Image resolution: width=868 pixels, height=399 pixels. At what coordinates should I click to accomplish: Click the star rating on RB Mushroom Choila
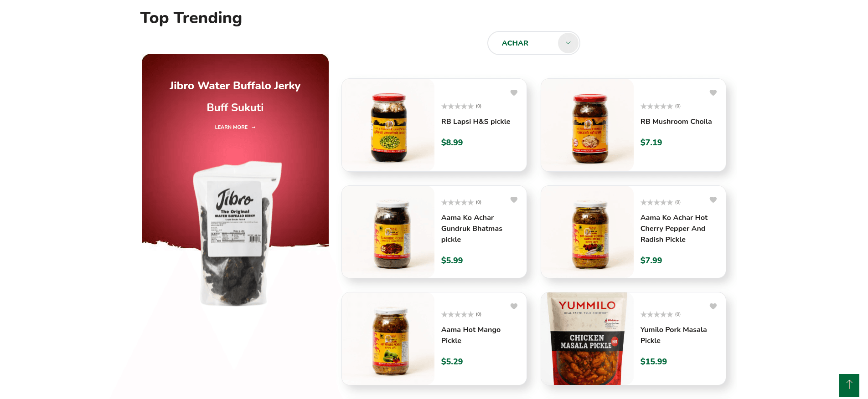click(x=656, y=106)
